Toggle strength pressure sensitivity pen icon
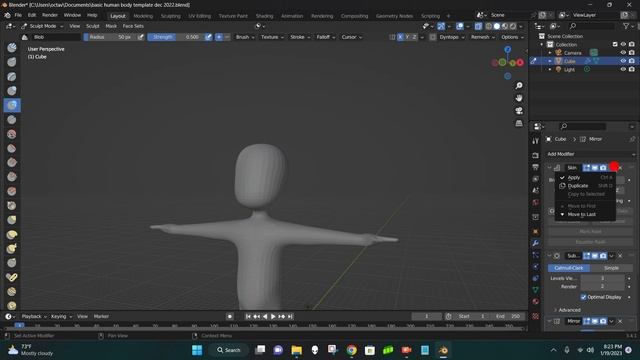Image resolution: width=640 pixels, height=360 pixels. tap(208, 37)
